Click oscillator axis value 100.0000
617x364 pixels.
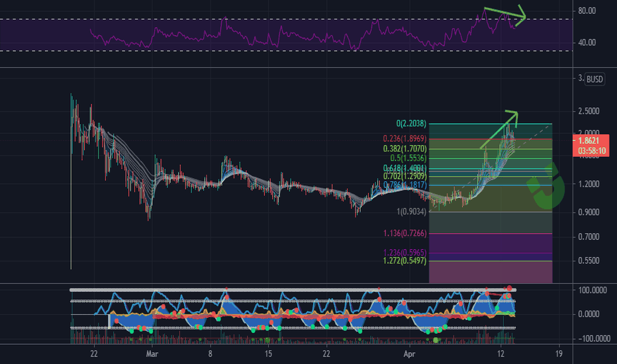(593, 291)
